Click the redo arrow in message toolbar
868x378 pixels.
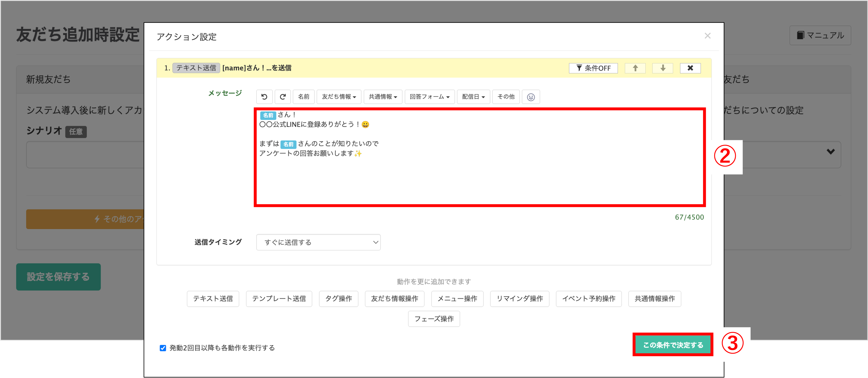pos(283,97)
